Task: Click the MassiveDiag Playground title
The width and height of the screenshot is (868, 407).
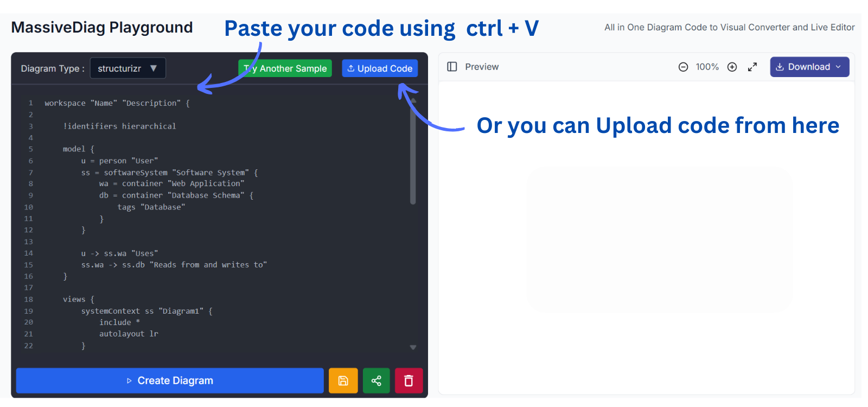Action: coord(102,27)
